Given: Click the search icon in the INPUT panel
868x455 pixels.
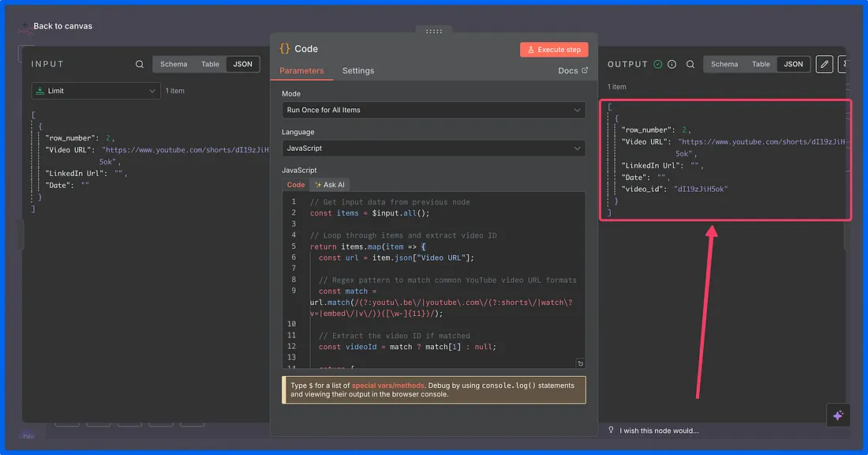Looking at the screenshot, I should pyautogui.click(x=140, y=64).
